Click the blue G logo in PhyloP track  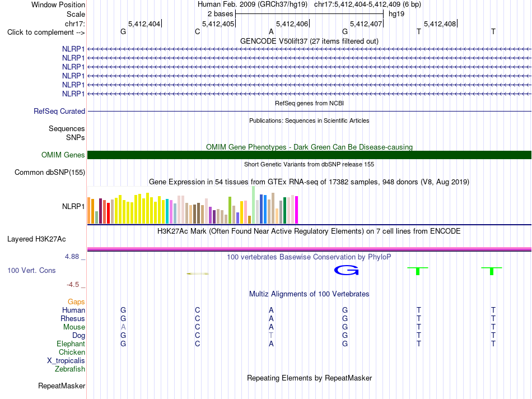coord(347,270)
